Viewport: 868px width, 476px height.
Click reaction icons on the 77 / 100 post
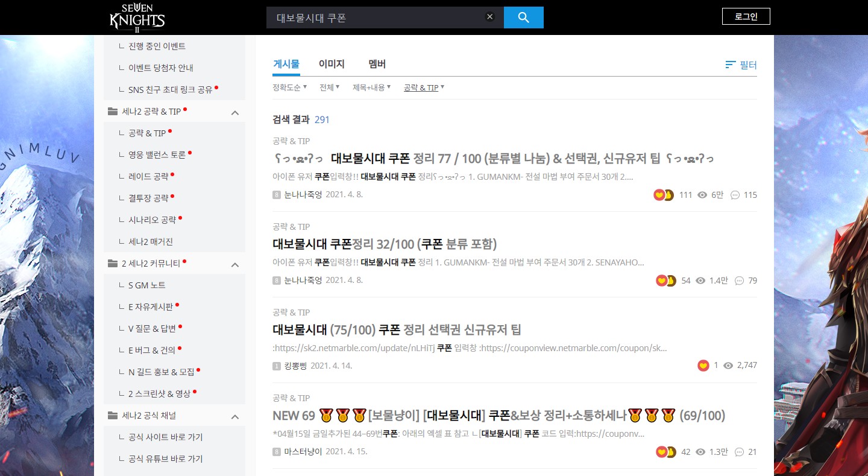click(x=663, y=195)
